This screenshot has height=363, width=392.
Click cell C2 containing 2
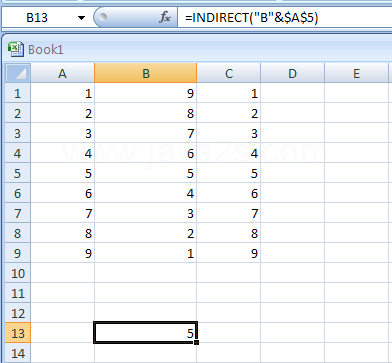(229, 113)
